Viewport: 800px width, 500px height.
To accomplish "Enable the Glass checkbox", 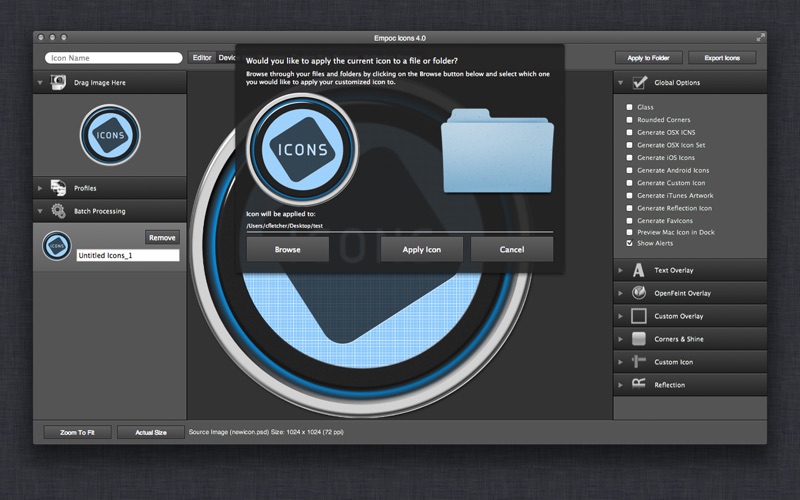I will [629, 107].
